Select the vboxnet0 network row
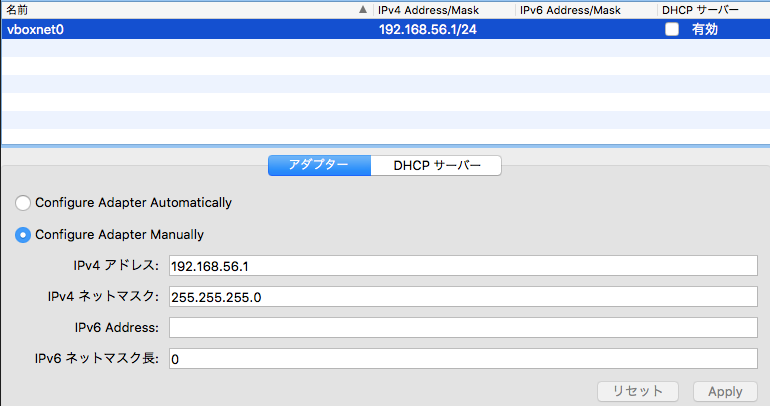 pyautogui.click(x=385, y=29)
